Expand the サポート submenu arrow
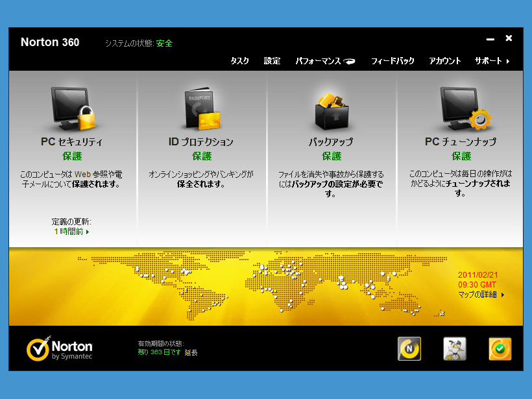The height and width of the screenshot is (399, 532). [508, 62]
